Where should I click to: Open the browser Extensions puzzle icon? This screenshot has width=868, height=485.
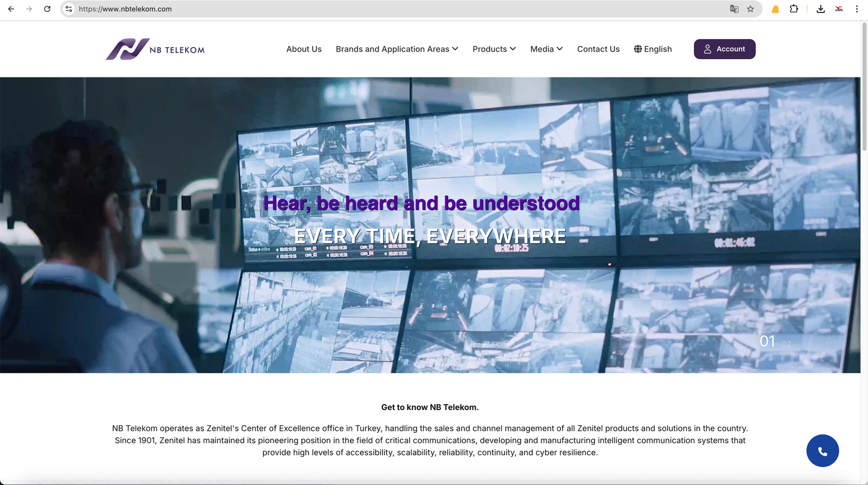pos(794,9)
